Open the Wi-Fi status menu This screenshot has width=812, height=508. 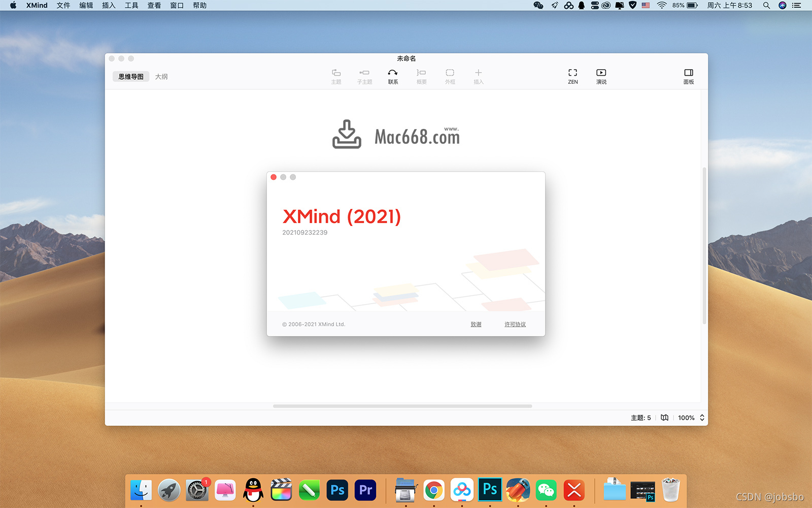pyautogui.click(x=662, y=5)
